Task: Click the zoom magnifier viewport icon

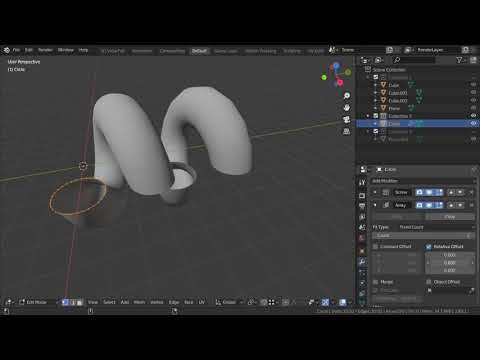Action: pyautogui.click(x=347, y=96)
